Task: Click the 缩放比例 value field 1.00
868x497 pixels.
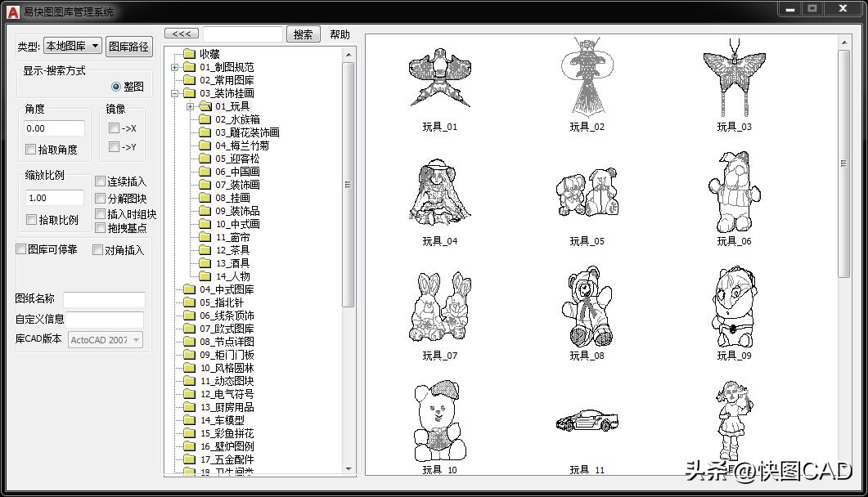Action: click(x=54, y=198)
